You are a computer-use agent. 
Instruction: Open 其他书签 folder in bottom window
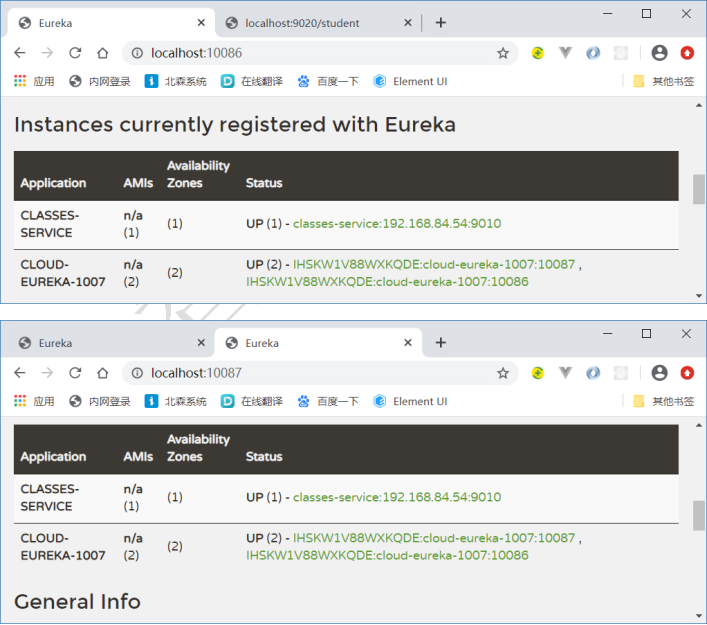663,401
